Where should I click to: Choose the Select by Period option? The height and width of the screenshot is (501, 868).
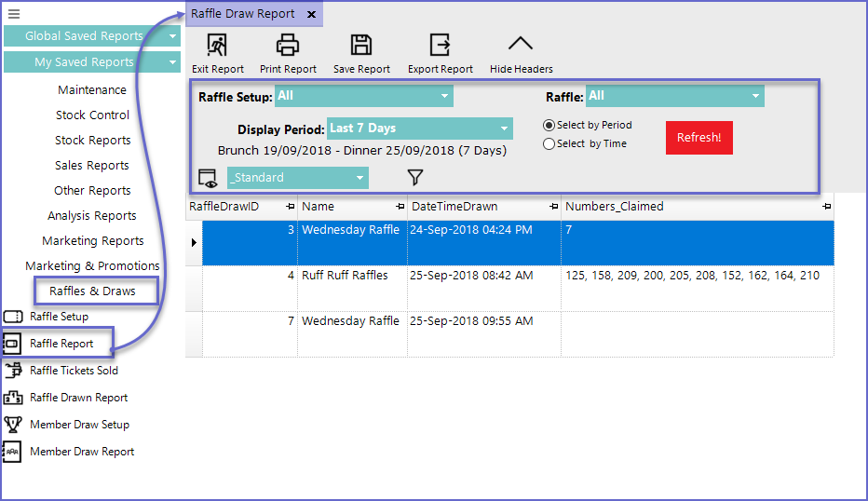coord(549,125)
